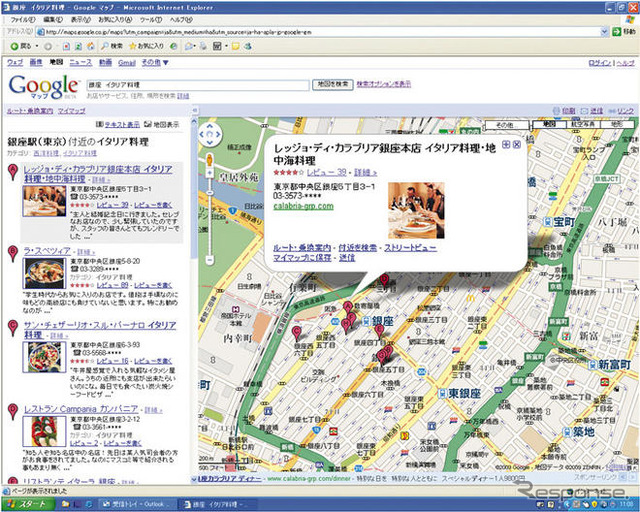This screenshot has width=640, height=512.
Task: Open the Back button history dropdown arrow
Action: click(x=37, y=46)
